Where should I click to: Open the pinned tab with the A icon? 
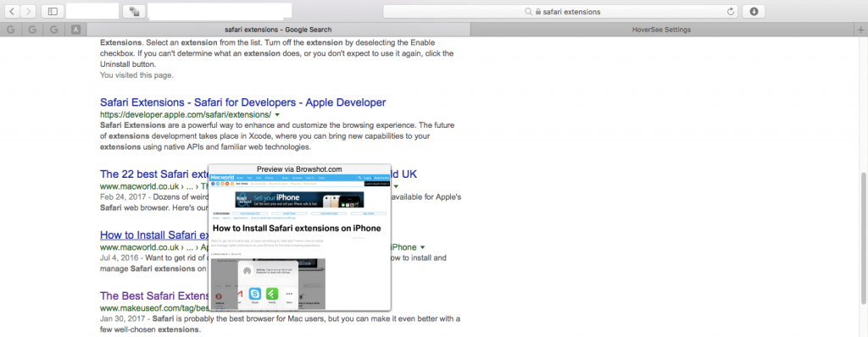[x=75, y=30]
